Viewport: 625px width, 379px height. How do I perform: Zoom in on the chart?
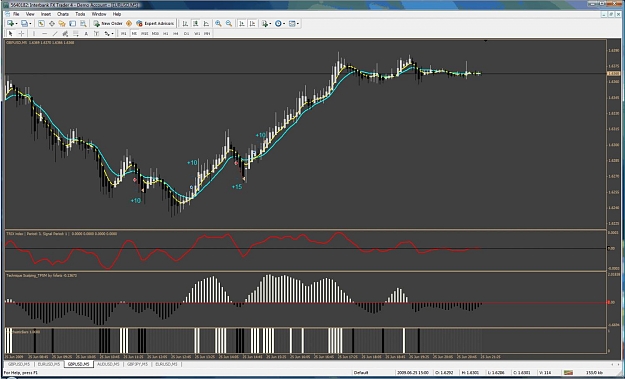218,24
